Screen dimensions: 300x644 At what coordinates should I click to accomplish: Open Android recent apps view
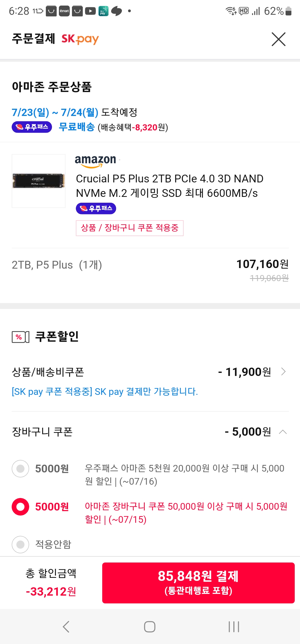click(x=234, y=627)
